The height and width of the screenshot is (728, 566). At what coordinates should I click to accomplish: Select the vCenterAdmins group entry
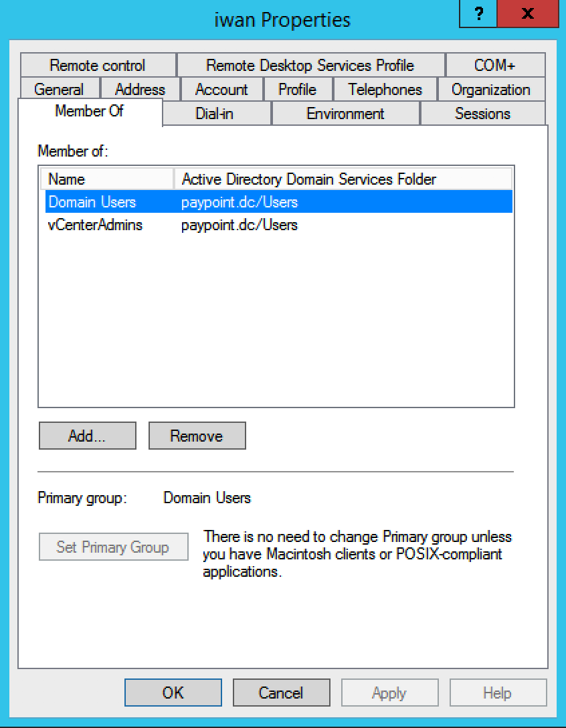coord(96,225)
